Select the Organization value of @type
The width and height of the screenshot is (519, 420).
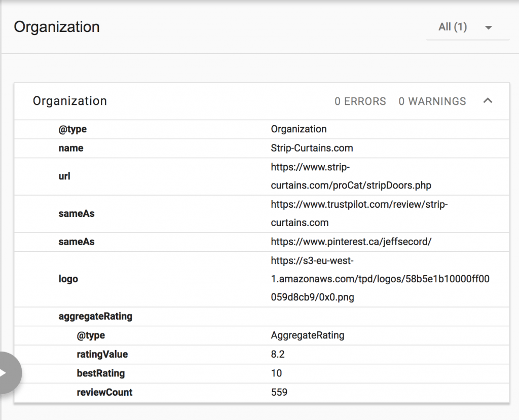pos(299,129)
